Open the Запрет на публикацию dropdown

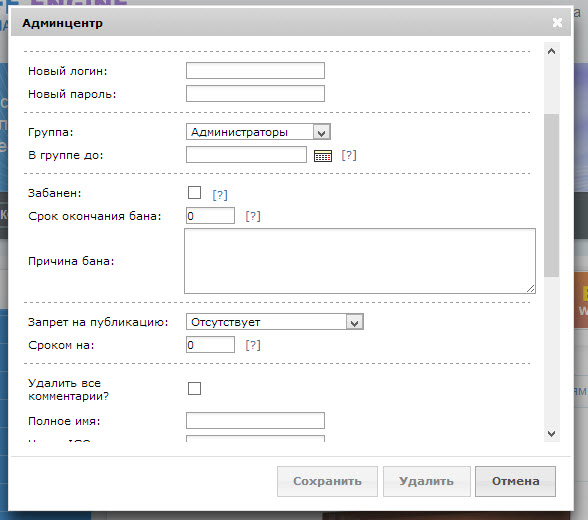(x=274, y=322)
